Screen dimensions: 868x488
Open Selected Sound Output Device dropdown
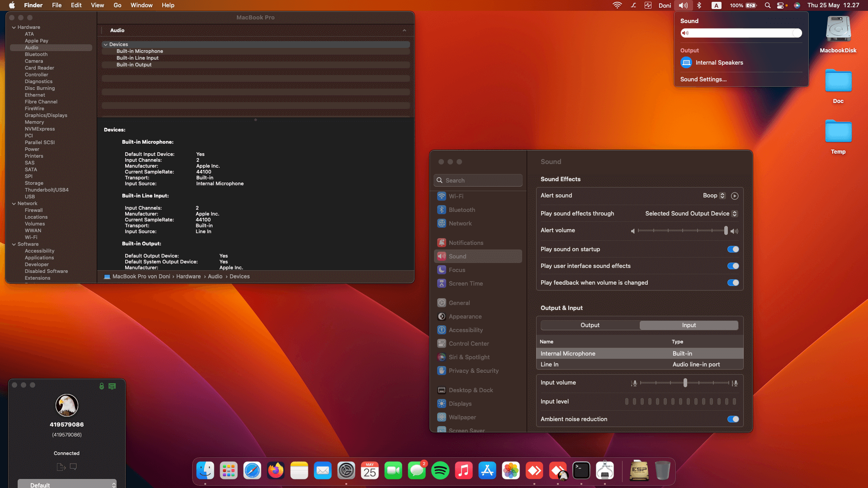click(x=691, y=214)
